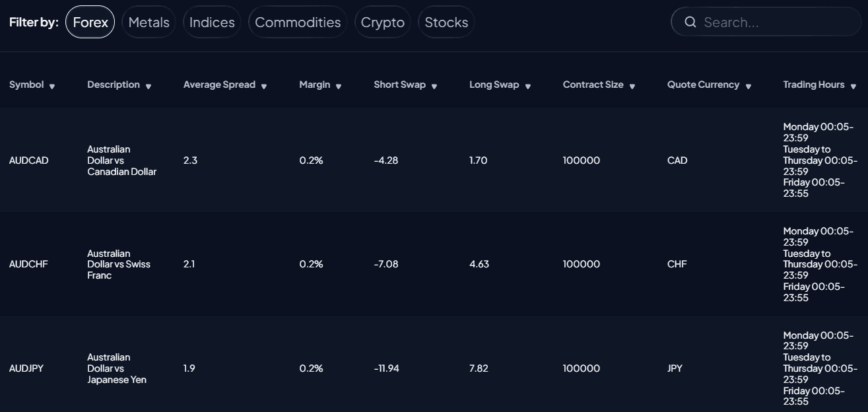Switch to the Crypto tab
Viewport: 868px width, 412px height.
coord(383,22)
